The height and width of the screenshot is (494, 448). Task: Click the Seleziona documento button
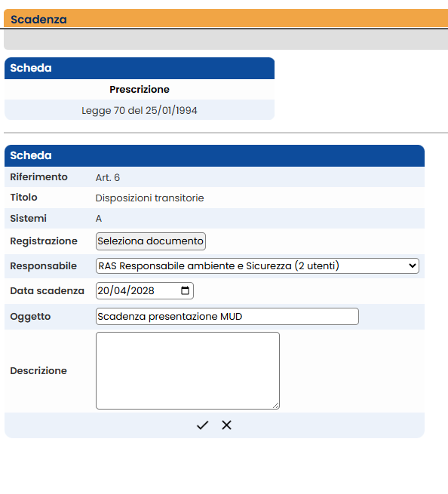click(x=151, y=241)
